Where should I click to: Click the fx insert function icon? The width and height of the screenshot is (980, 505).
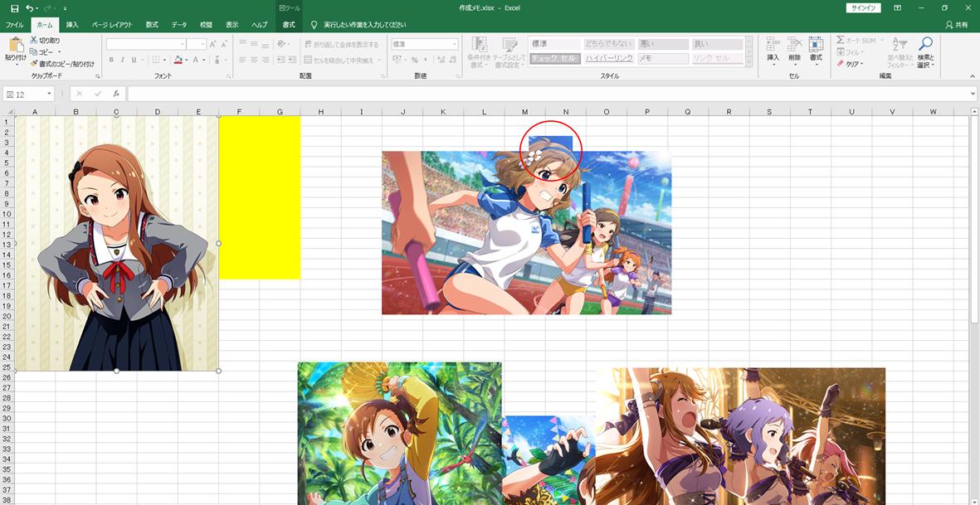tap(116, 94)
